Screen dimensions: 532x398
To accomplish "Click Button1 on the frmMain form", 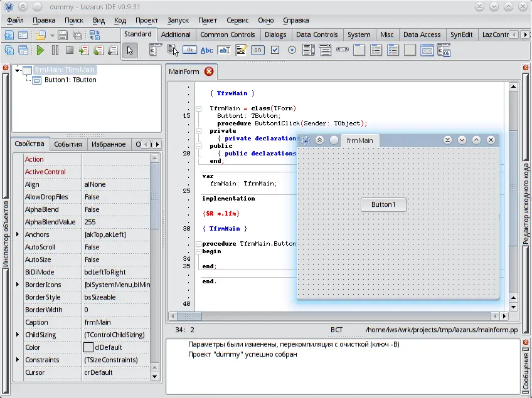I will pos(383,204).
